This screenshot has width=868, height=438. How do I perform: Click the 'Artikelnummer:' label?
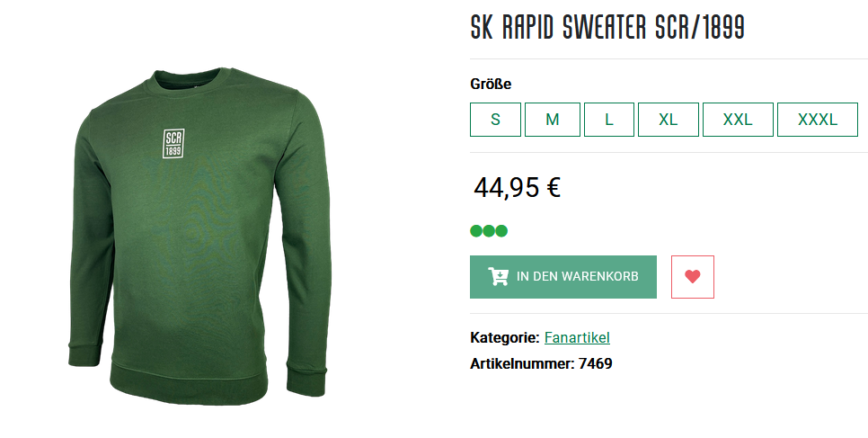(x=522, y=363)
